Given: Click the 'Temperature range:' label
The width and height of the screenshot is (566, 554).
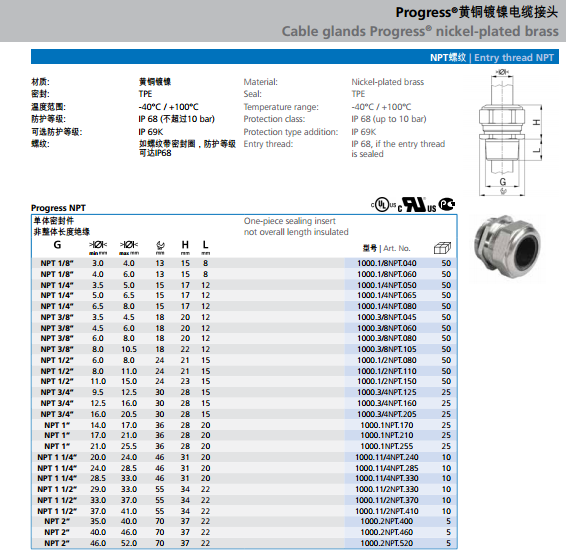Looking at the screenshot, I should 281,107.
